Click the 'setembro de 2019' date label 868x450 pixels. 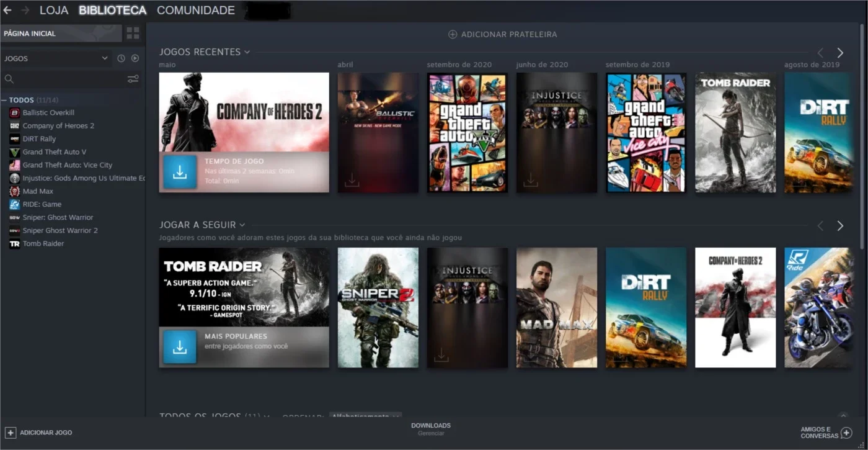point(637,65)
